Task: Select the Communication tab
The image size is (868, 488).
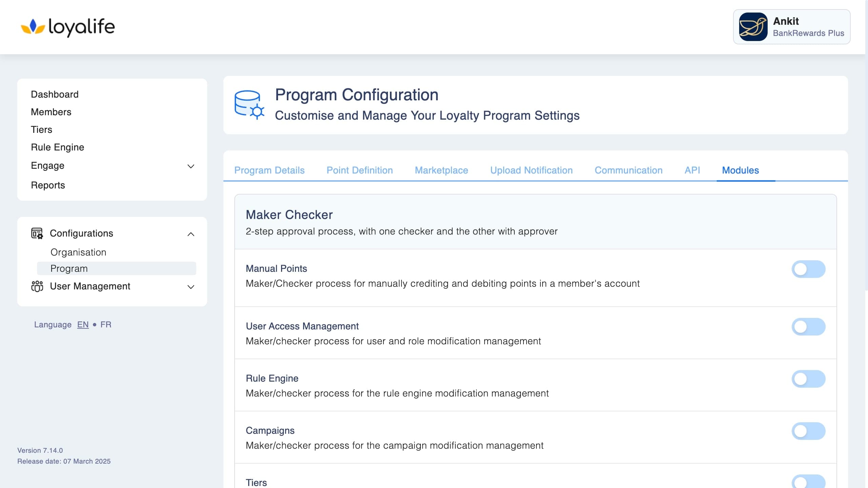Action: 629,170
